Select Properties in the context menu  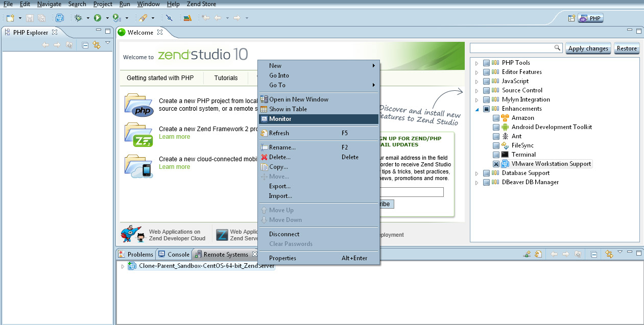pyautogui.click(x=319, y=258)
